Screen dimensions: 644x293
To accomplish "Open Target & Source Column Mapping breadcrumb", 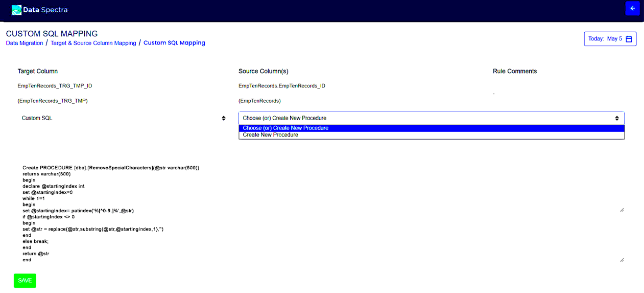I will point(93,43).
